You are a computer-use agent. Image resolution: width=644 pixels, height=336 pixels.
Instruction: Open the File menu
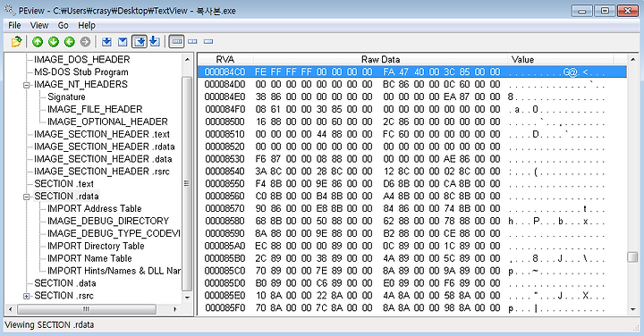click(x=14, y=25)
